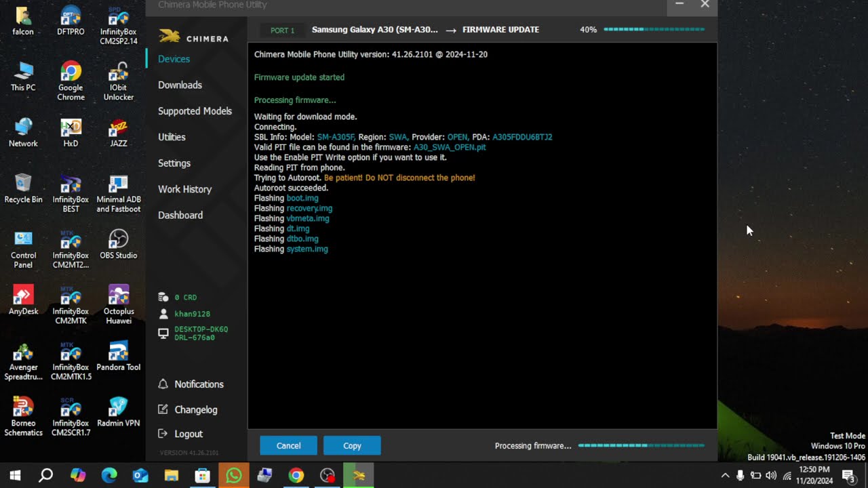Copy the log output

[x=352, y=445]
